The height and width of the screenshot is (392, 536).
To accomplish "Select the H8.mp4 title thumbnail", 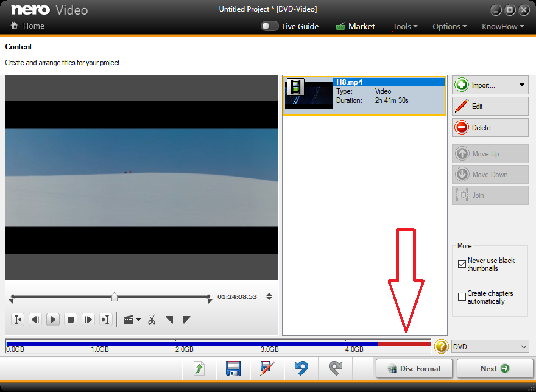I will tap(309, 93).
